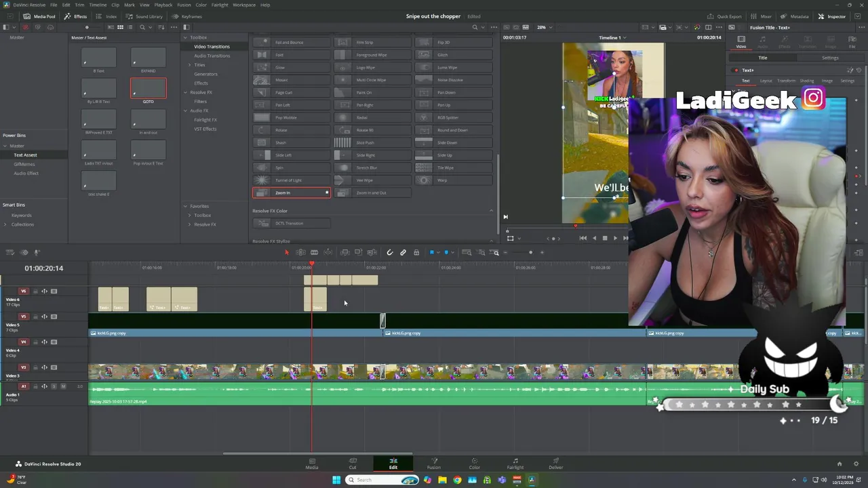Select the Noise Dissolve transition
Image resolution: width=868 pixels, height=488 pixels.
point(453,80)
